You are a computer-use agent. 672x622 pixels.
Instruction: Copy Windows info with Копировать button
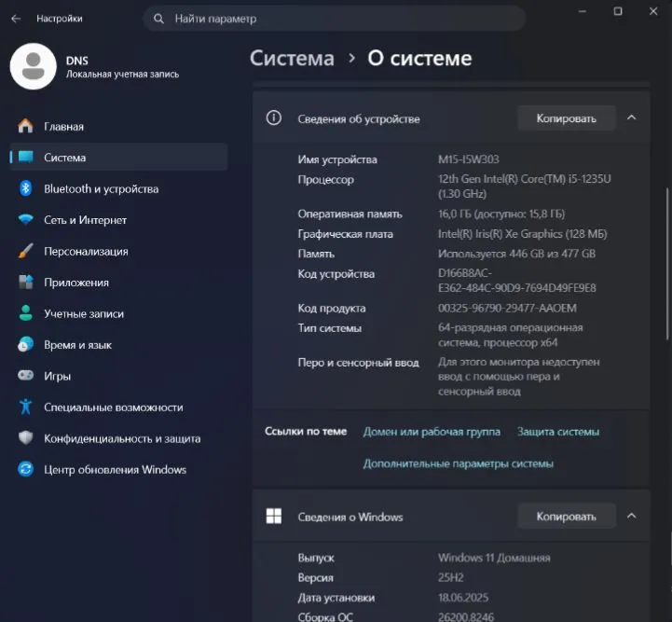coord(566,517)
